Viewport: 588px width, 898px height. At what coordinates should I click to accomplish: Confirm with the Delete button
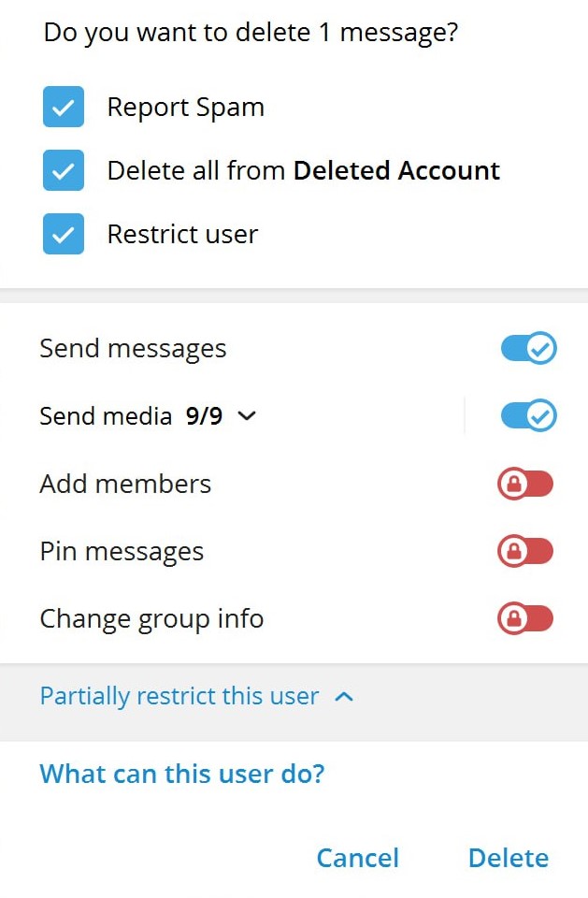[508, 858]
